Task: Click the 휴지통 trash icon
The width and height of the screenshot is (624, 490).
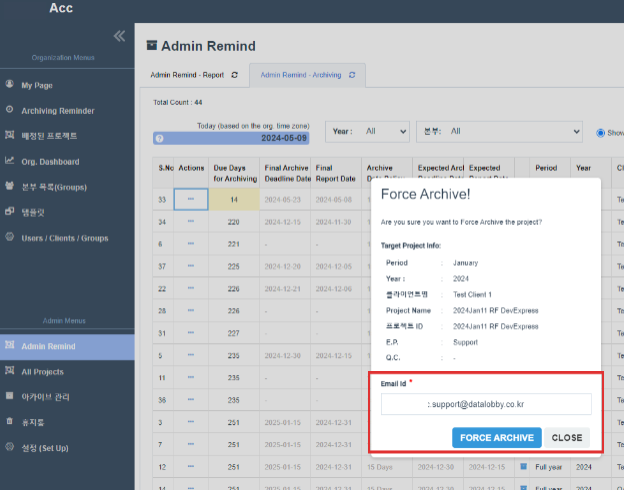Action: point(10,421)
